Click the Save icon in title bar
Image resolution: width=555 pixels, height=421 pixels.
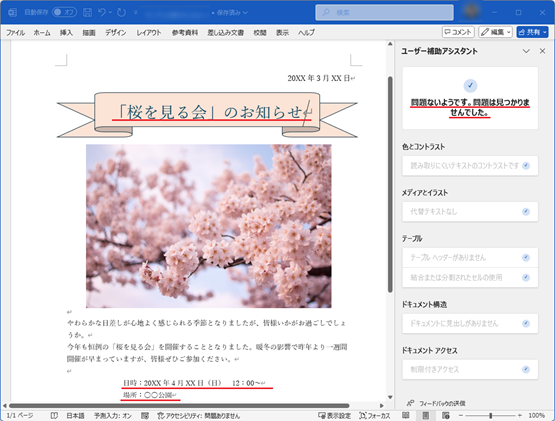point(87,12)
